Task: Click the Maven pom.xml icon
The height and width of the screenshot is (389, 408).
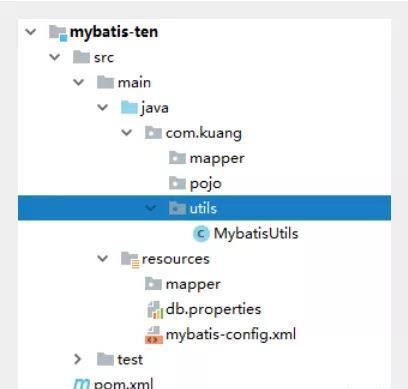Action: coord(81,383)
